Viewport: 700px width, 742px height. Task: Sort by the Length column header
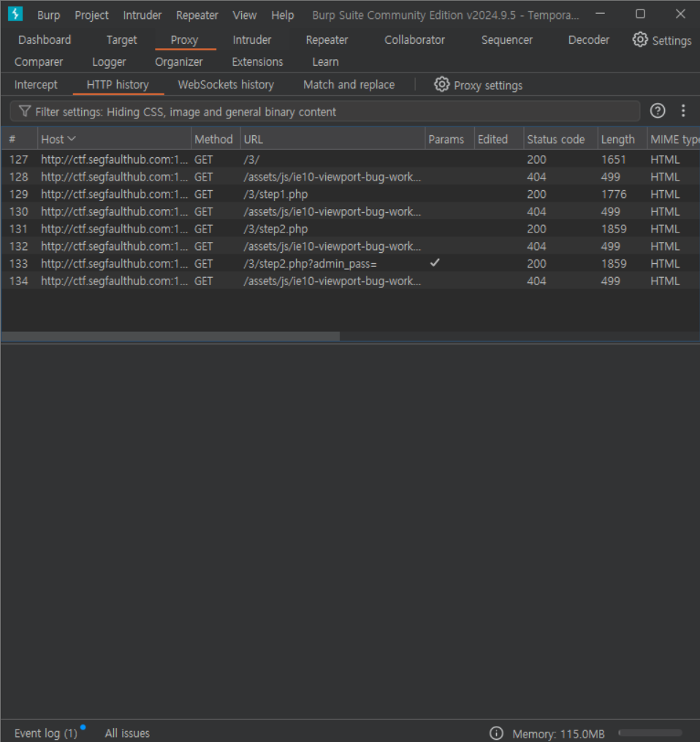(622, 139)
